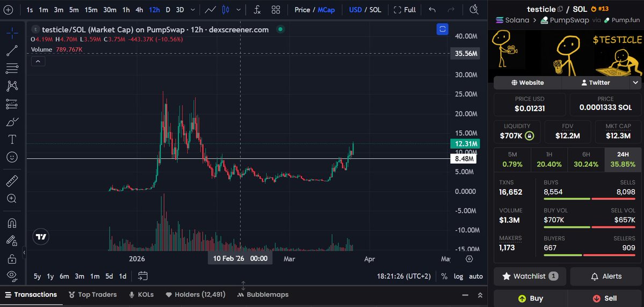644x307 pixels.
Task: Select the trend line drawing tool
Action: tap(12, 50)
